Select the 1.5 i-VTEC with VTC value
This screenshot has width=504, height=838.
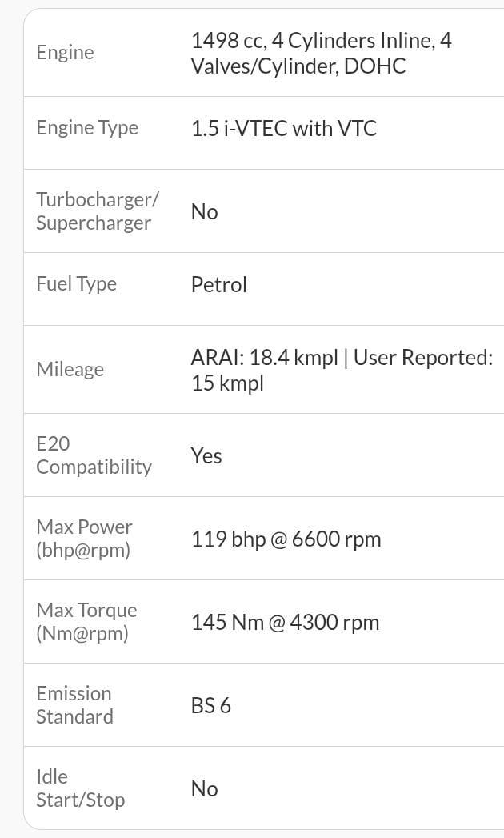click(283, 129)
